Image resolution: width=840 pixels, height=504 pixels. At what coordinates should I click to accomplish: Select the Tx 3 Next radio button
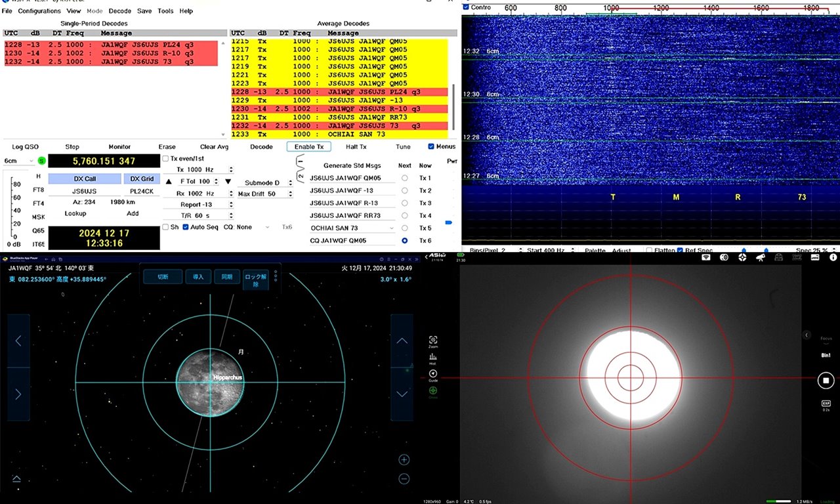(x=404, y=203)
